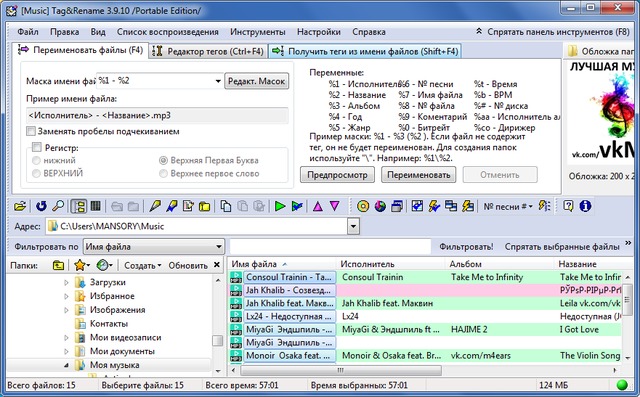Open the Правка menu
The height and width of the screenshot is (397, 640).
coord(64,32)
